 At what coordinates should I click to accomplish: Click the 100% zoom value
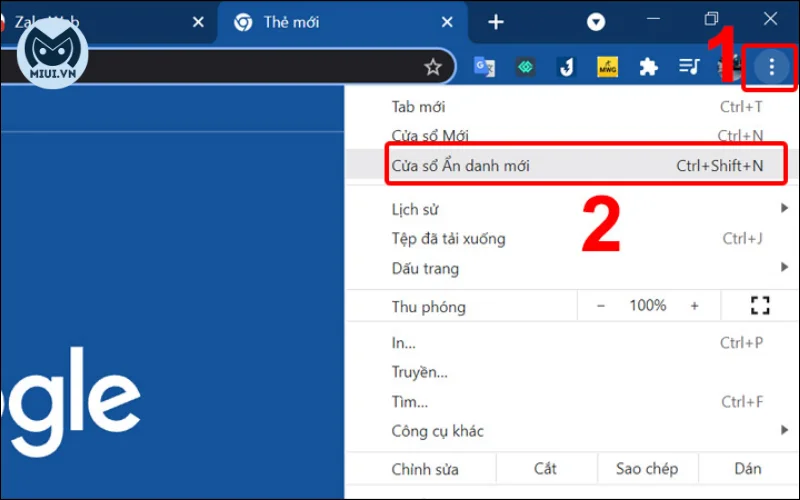tap(647, 306)
